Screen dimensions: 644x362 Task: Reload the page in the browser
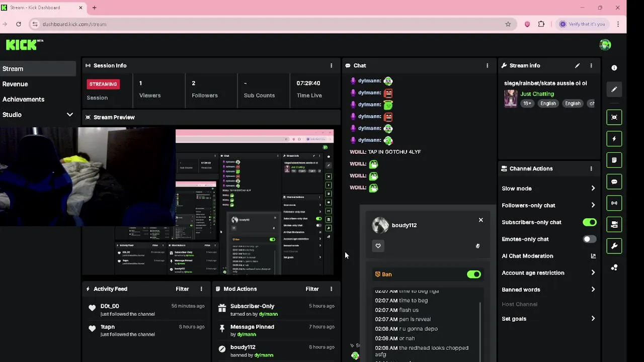click(x=19, y=24)
